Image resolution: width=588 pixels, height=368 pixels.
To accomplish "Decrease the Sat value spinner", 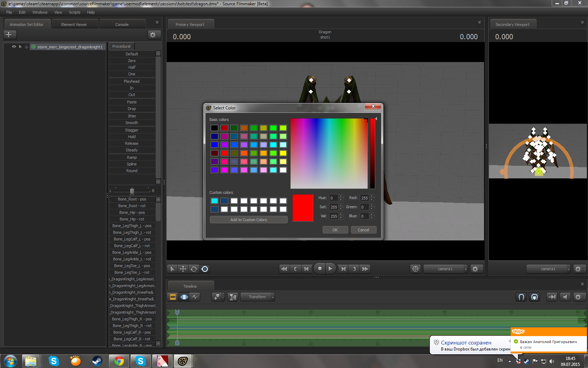I will pyautogui.click(x=341, y=209).
